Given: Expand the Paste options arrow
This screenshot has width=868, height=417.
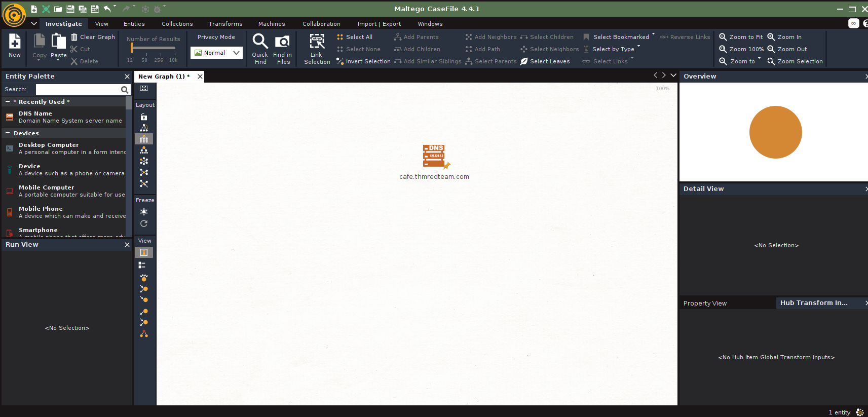Looking at the screenshot, I should point(58,60).
